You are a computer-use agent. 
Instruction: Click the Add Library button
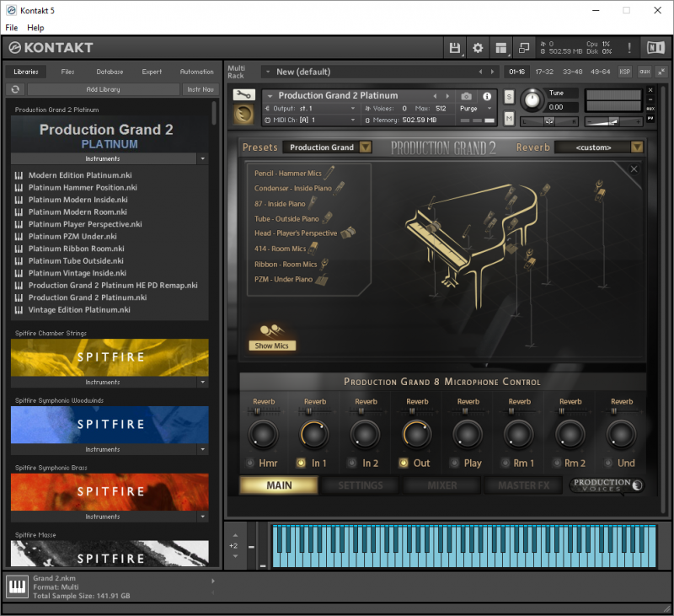[x=103, y=89]
